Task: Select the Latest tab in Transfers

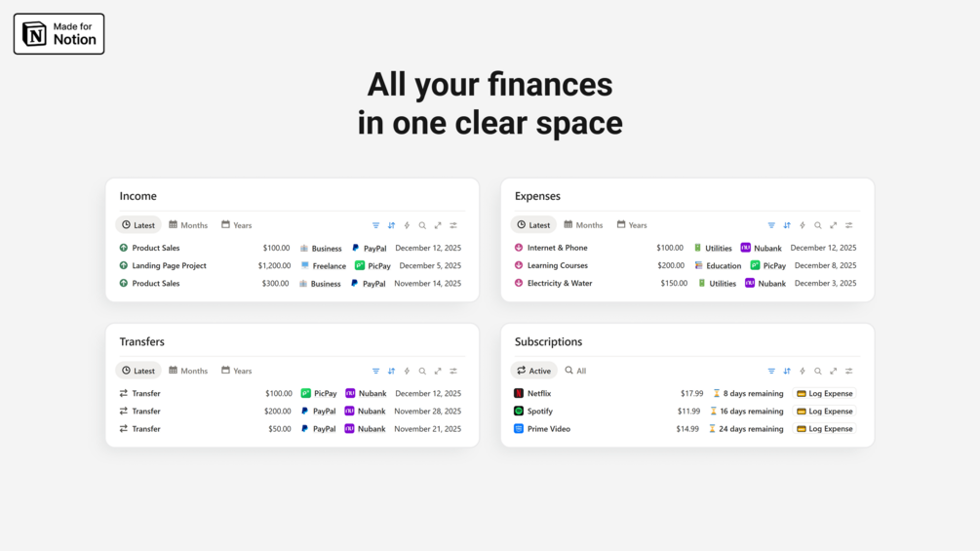Action: 138,371
